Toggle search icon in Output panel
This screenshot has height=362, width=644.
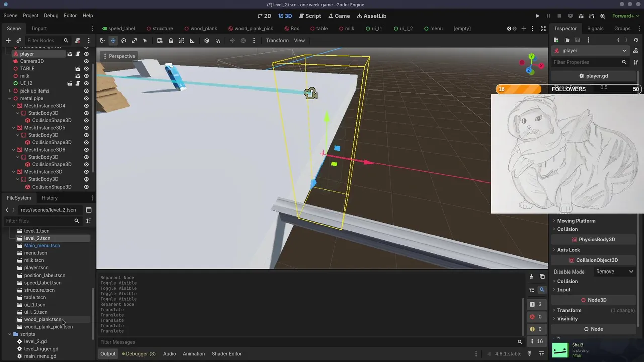pyautogui.click(x=542, y=290)
